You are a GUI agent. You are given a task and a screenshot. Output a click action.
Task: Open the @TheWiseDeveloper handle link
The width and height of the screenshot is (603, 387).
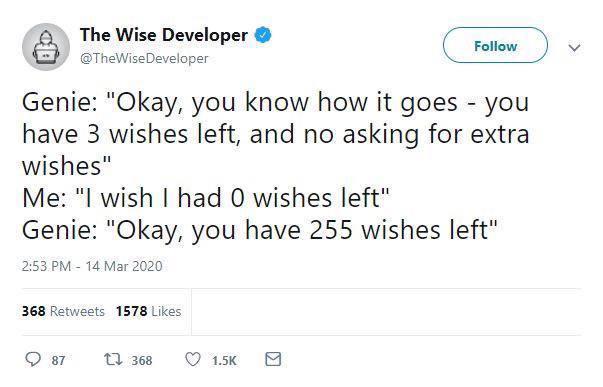[x=144, y=58]
